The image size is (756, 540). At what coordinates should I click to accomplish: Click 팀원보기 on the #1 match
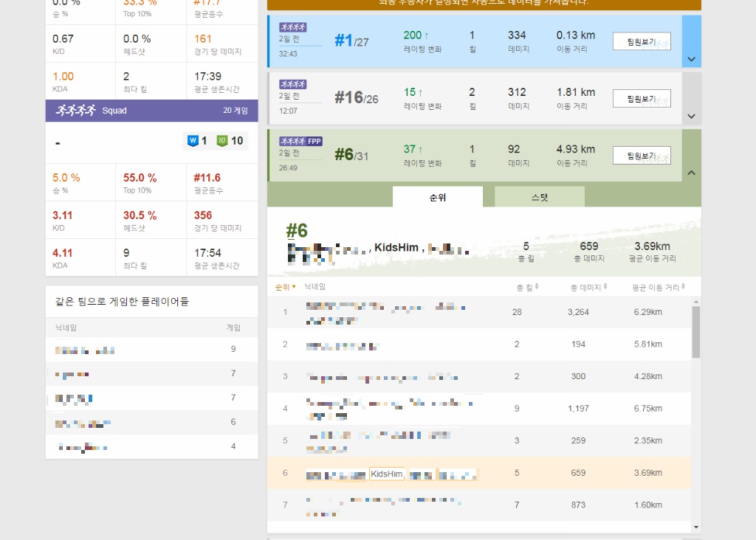(x=641, y=41)
